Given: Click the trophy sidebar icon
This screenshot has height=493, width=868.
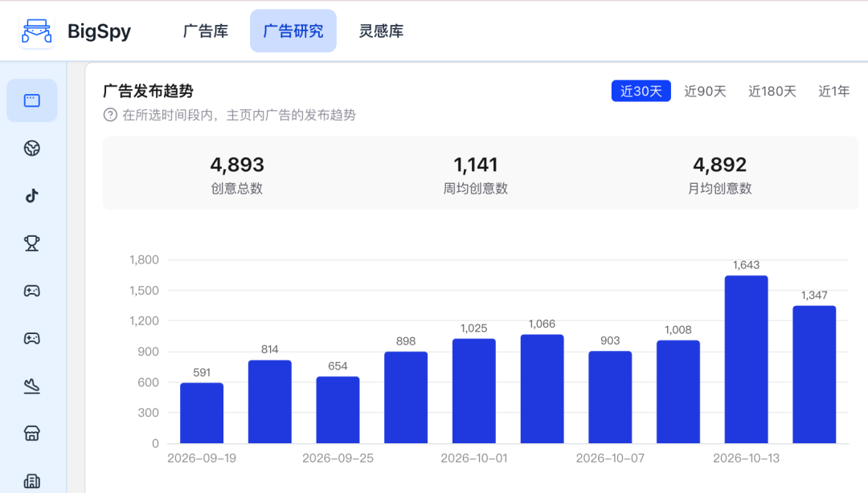Looking at the screenshot, I should pyautogui.click(x=32, y=243).
